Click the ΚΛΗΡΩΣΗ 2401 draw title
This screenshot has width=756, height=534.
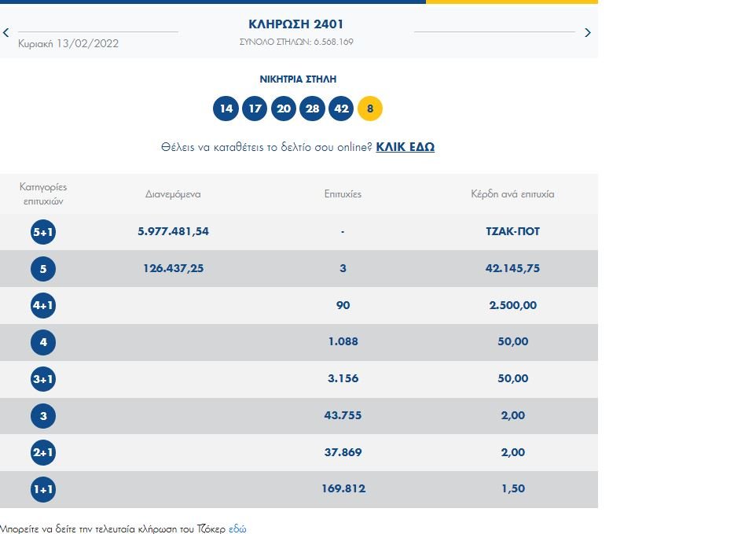coord(296,25)
